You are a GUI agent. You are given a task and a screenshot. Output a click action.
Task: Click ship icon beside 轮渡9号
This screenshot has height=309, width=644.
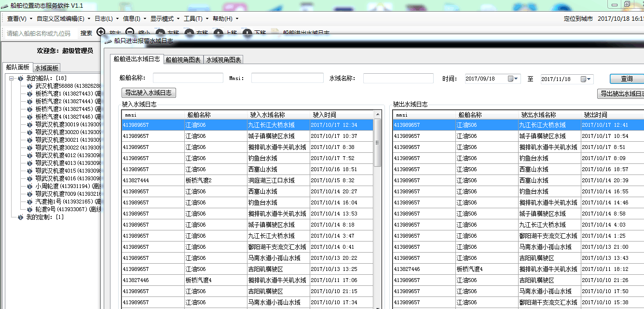30,209
